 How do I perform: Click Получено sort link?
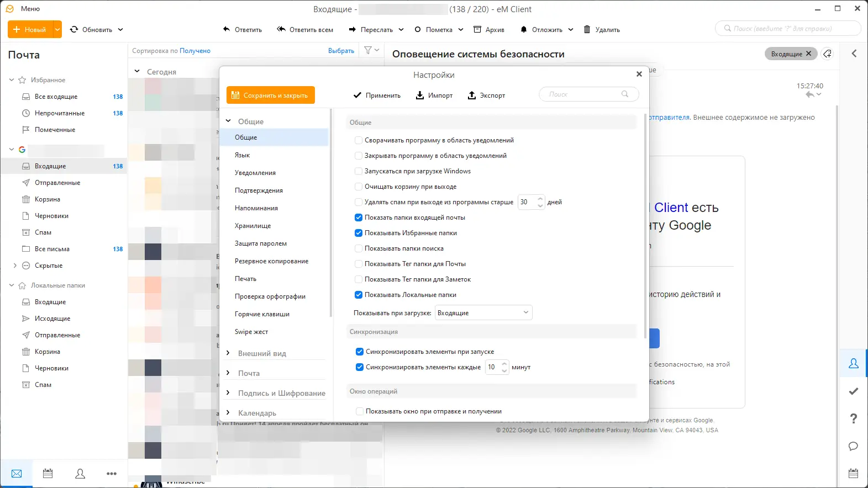point(195,51)
